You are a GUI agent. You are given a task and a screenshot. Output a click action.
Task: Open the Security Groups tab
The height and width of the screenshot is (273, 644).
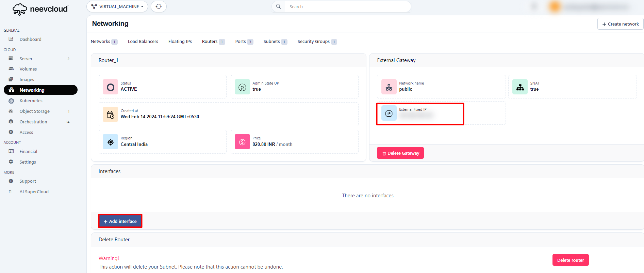tap(313, 42)
